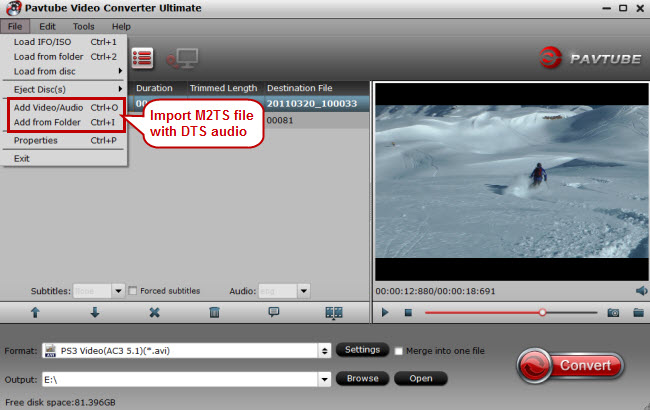Click Free disk space status text
This screenshot has width=650, height=410.
pyautogui.click(x=61, y=402)
